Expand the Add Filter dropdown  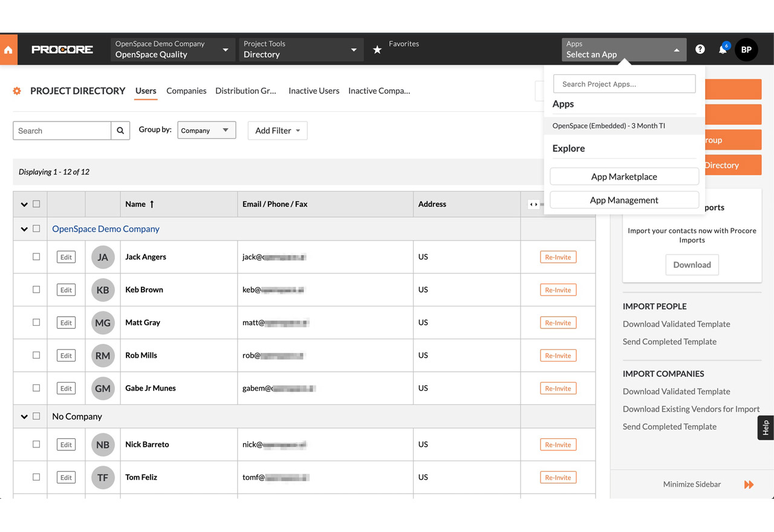[x=278, y=131]
